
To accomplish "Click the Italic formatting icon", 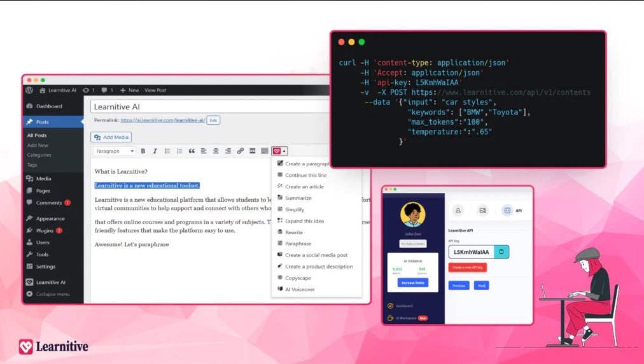I will [155, 151].
